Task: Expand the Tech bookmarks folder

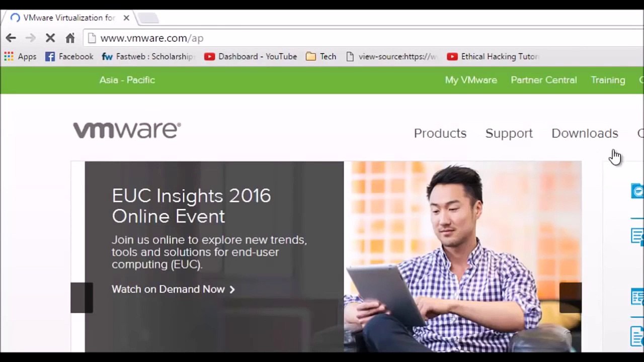Action: [x=321, y=57]
